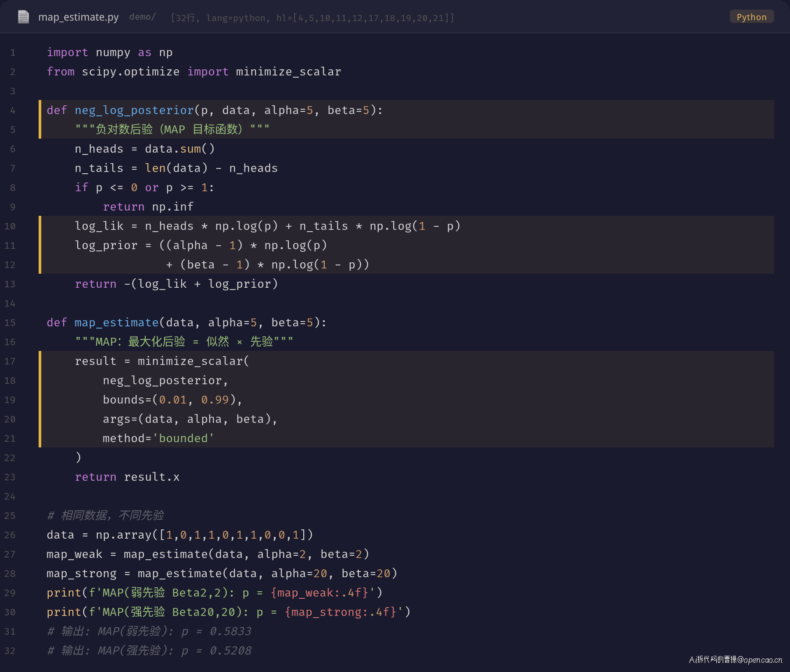
Task: Select the map_estimate.py filename
Action: (x=79, y=17)
